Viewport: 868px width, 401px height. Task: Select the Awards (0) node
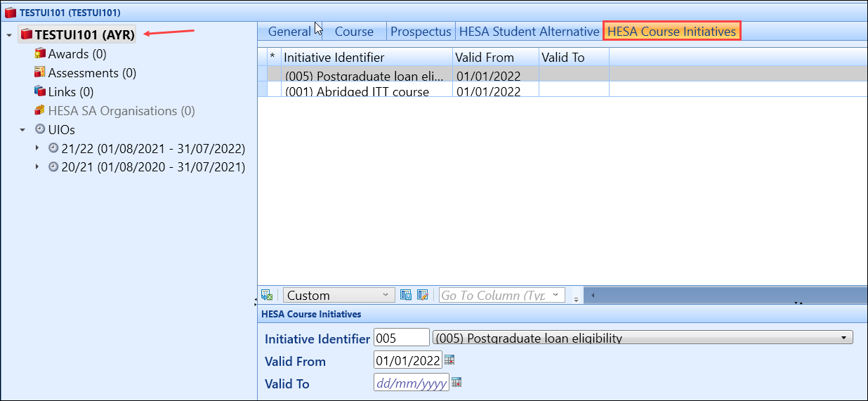point(77,54)
